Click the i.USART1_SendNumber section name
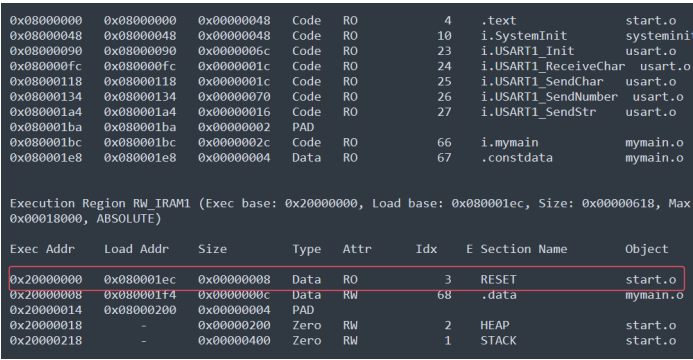The height and width of the screenshot is (360, 693). (549, 97)
